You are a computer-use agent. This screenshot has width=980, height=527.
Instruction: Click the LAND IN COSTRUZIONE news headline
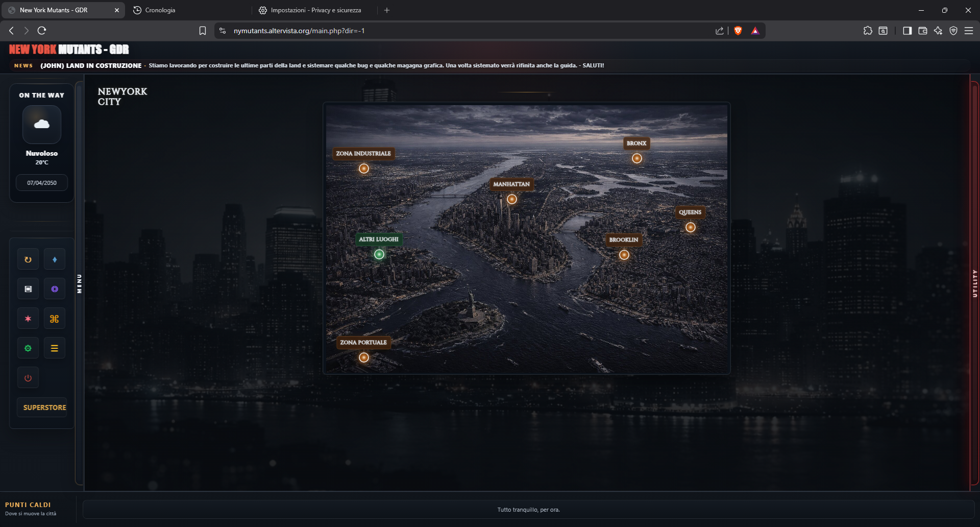(91, 65)
